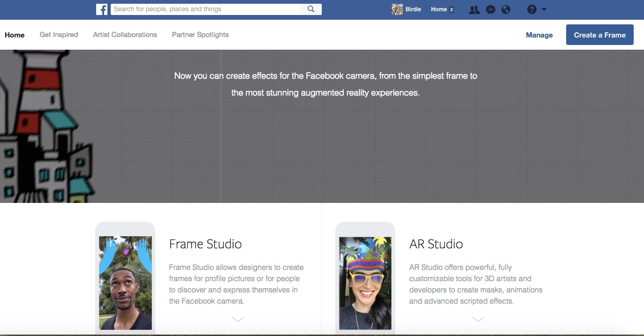Screen dimensions: 644x336
Task: Switch to Get Inspired tab
Action: click(59, 35)
